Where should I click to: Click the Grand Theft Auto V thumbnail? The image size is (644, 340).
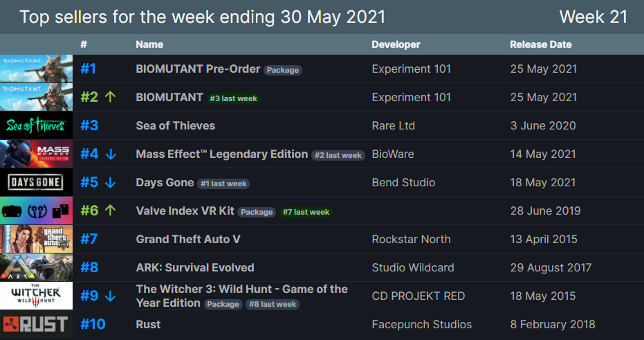coord(36,239)
